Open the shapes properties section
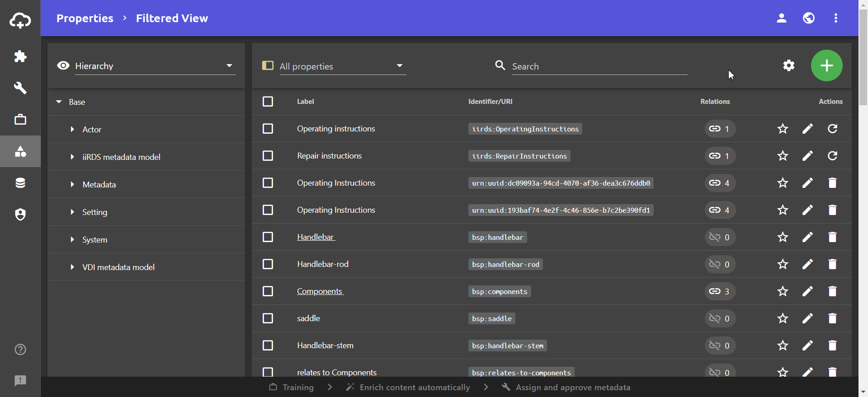 point(20,151)
